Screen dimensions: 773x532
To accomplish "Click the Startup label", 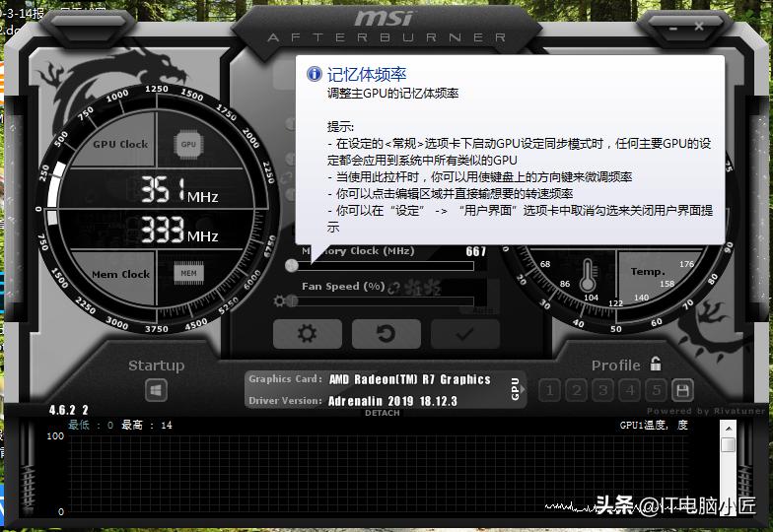I will 156,366.
